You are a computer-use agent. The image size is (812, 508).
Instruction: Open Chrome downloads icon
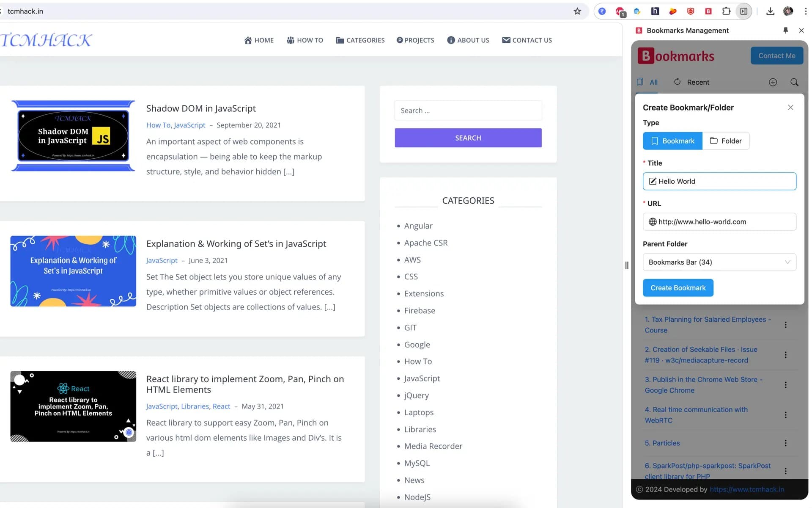[x=770, y=11]
